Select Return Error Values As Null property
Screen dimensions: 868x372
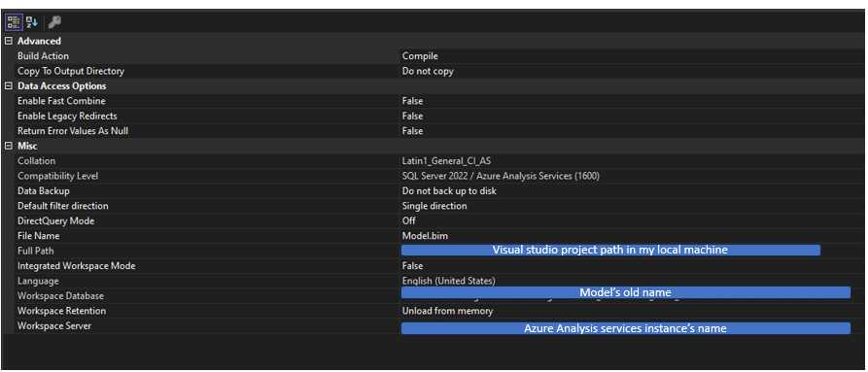tap(73, 131)
